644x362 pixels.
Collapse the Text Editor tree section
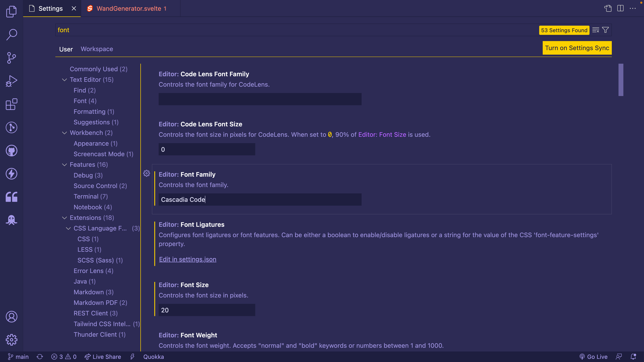click(65, 80)
